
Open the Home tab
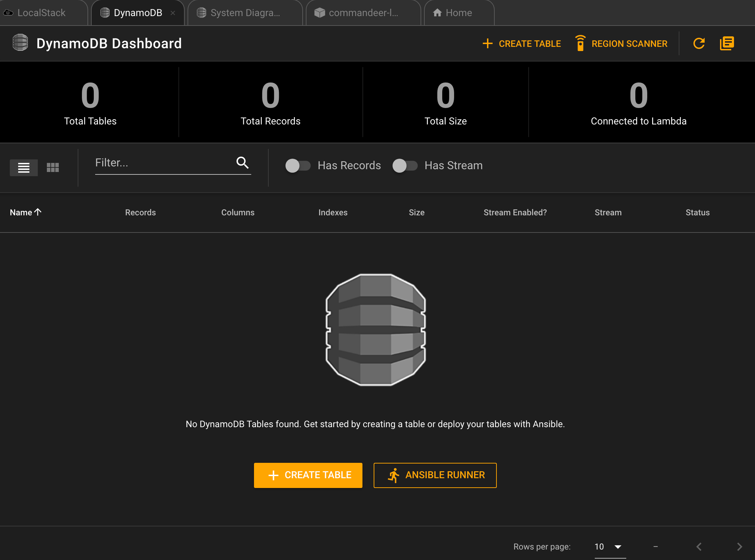point(459,13)
